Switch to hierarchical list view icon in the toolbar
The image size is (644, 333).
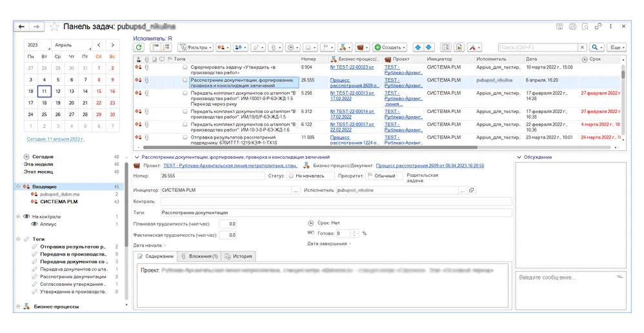pyautogui.click(x=166, y=48)
